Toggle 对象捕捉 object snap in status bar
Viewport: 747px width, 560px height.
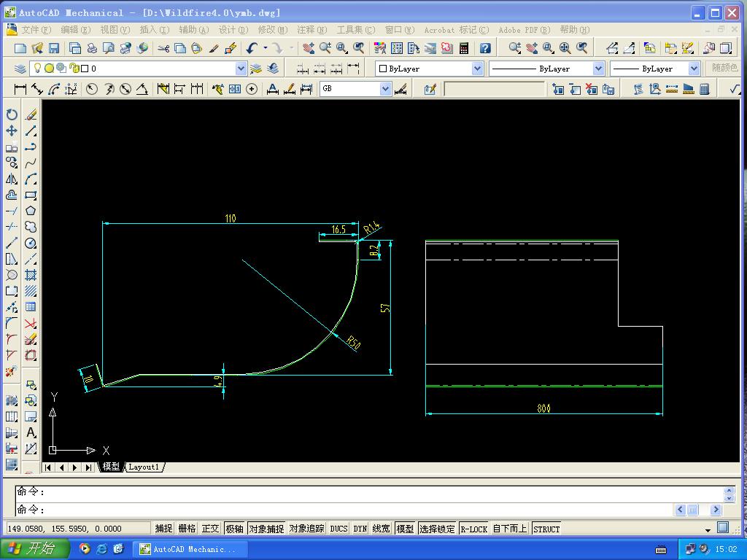click(x=266, y=529)
